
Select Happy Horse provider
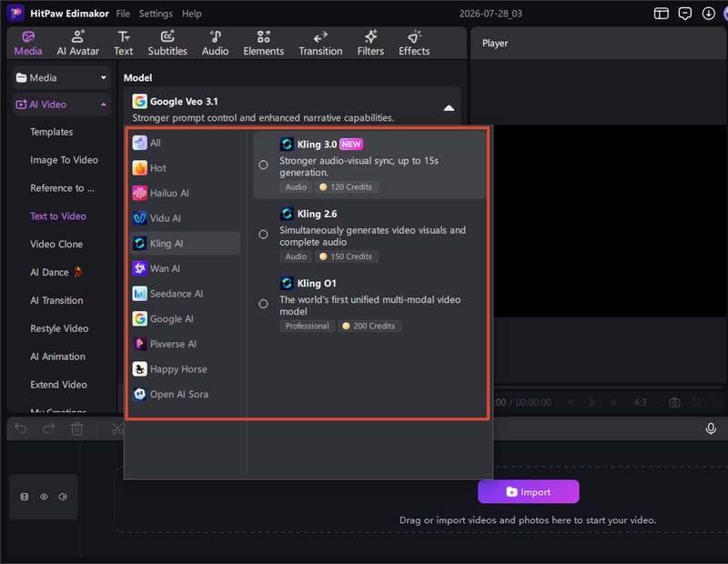click(185, 369)
